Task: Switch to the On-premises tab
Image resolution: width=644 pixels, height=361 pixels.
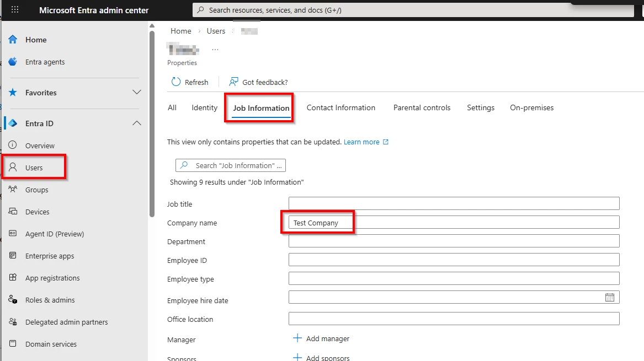Action: (531, 107)
